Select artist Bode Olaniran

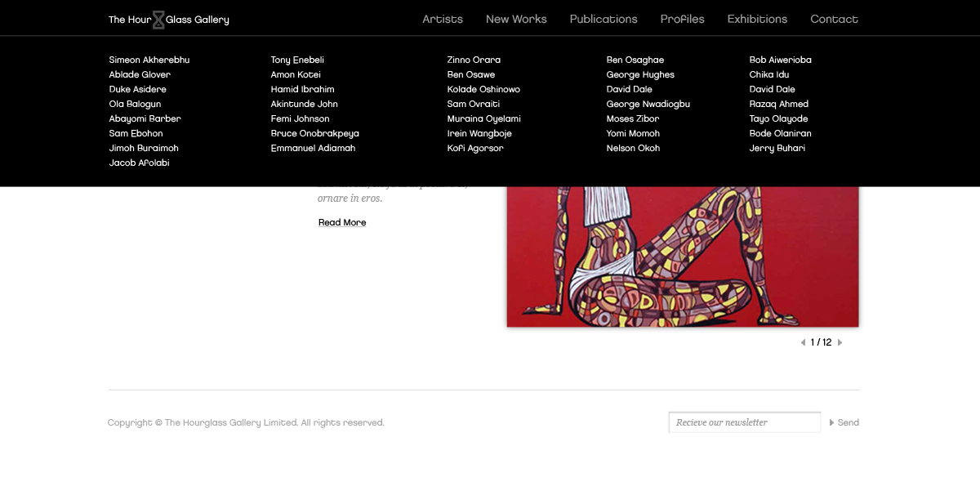click(781, 133)
